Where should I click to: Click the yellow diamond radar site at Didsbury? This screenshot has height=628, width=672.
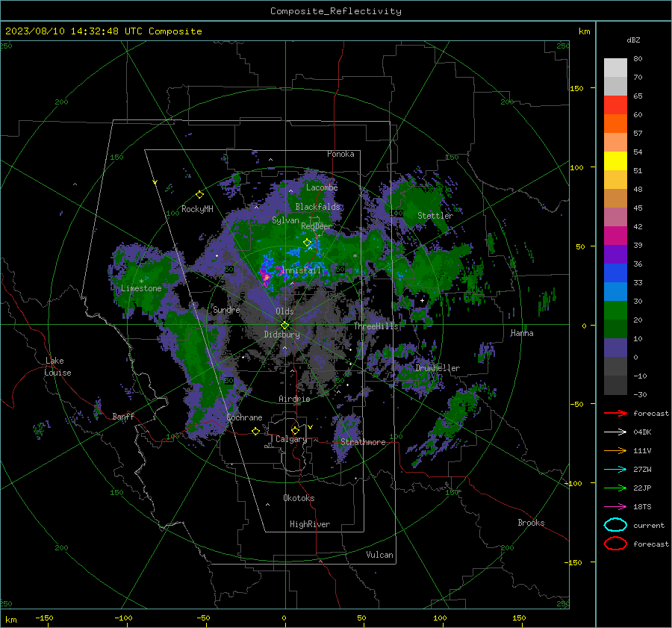pyautogui.click(x=284, y=326)
